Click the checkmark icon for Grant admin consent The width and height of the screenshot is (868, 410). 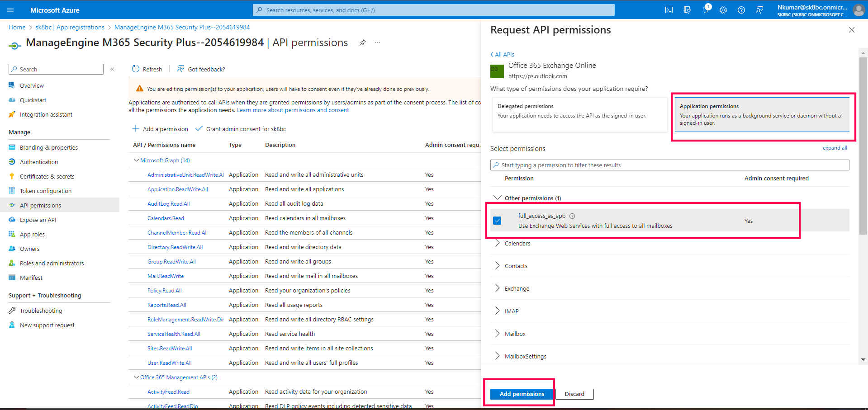pos(199,128)
